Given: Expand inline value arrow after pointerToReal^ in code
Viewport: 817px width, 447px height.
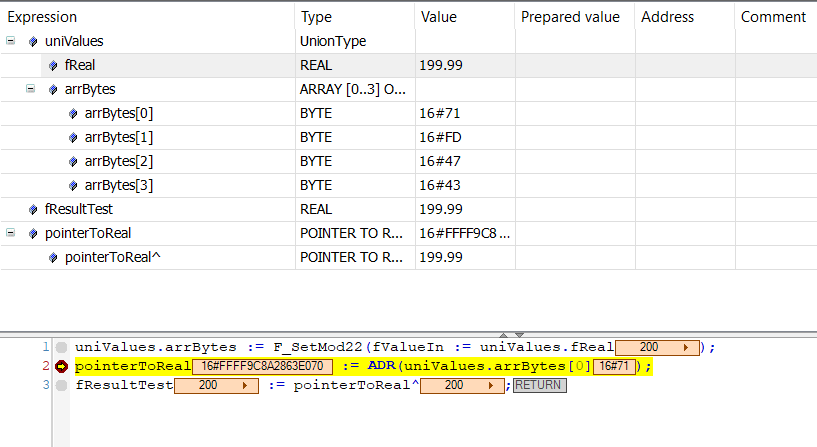Looking at the screenshot, I should (x=491, y=386).
